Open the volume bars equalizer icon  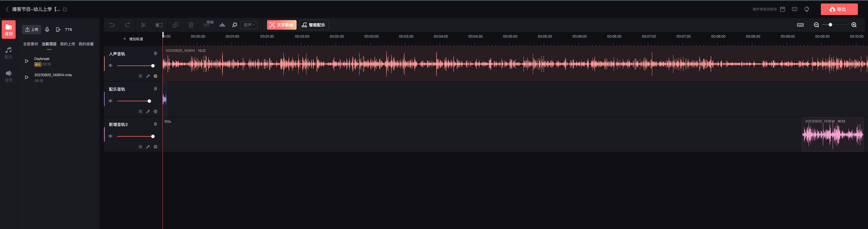(x=222, y=25)
